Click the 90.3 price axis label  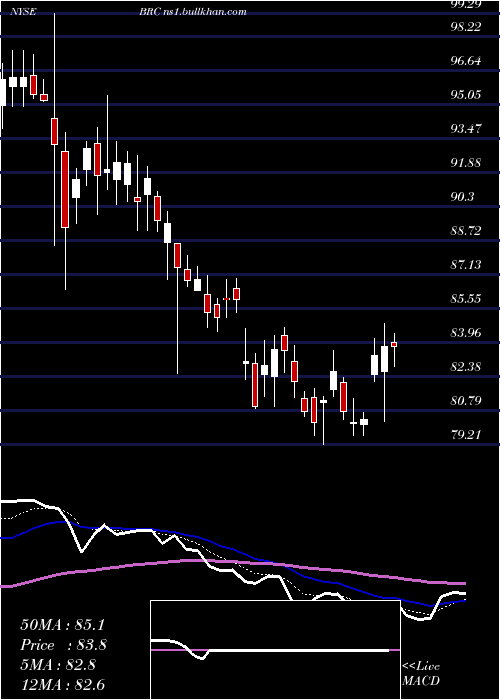pos(460,196)
